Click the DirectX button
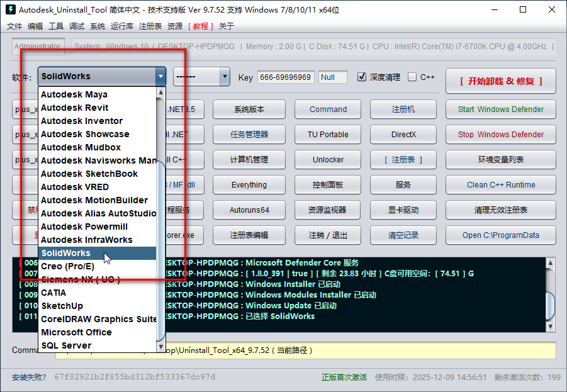 tap(403, 135)
